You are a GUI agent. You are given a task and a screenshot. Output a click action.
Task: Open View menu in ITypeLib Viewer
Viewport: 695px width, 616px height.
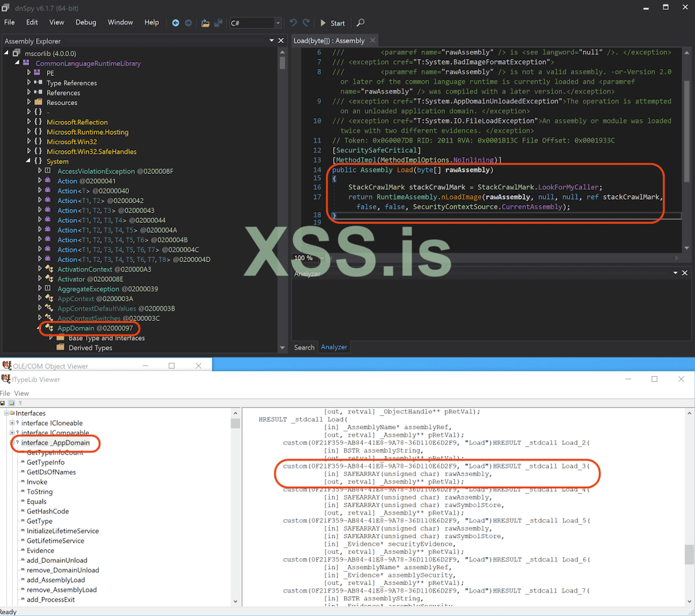22,393
